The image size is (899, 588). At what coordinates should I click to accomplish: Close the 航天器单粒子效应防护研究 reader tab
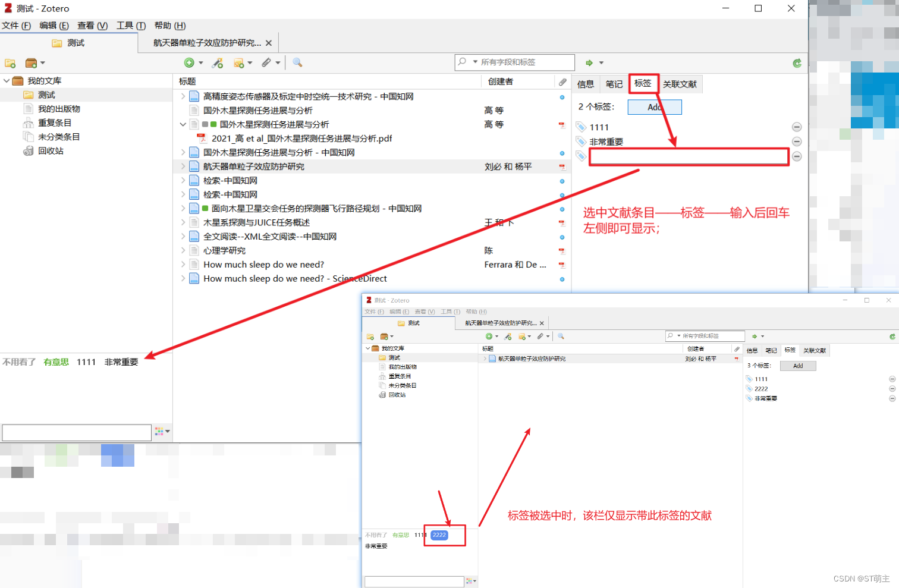click(x=269, y=43)
